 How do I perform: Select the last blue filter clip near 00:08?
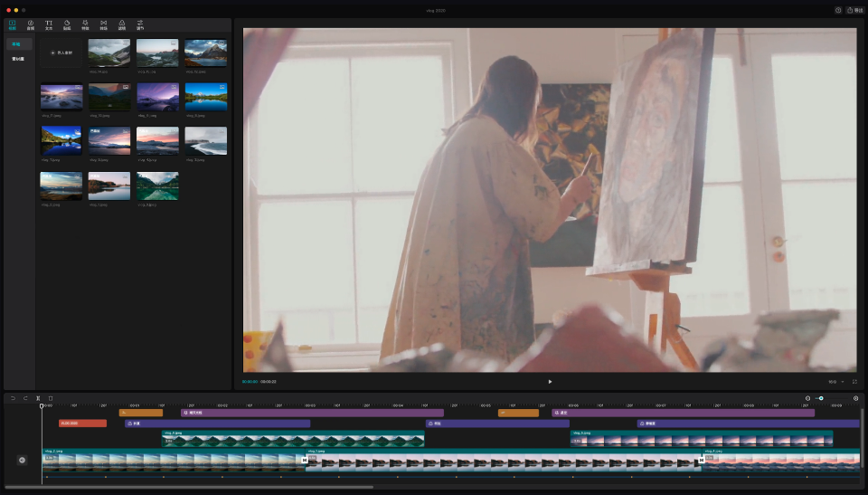coord(748,424)
